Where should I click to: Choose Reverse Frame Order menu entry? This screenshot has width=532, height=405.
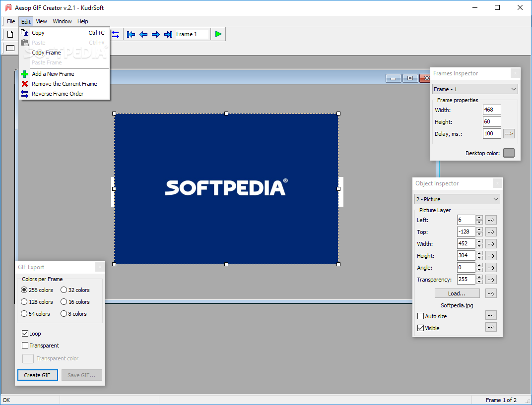64,94
